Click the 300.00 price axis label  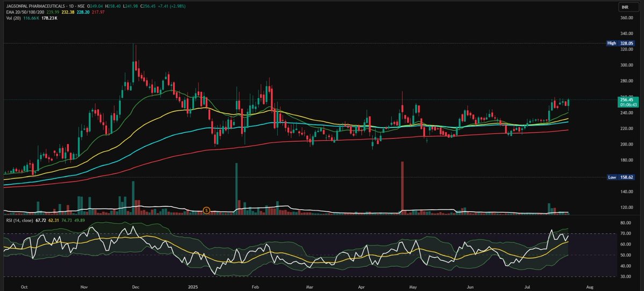click(626, 66)
